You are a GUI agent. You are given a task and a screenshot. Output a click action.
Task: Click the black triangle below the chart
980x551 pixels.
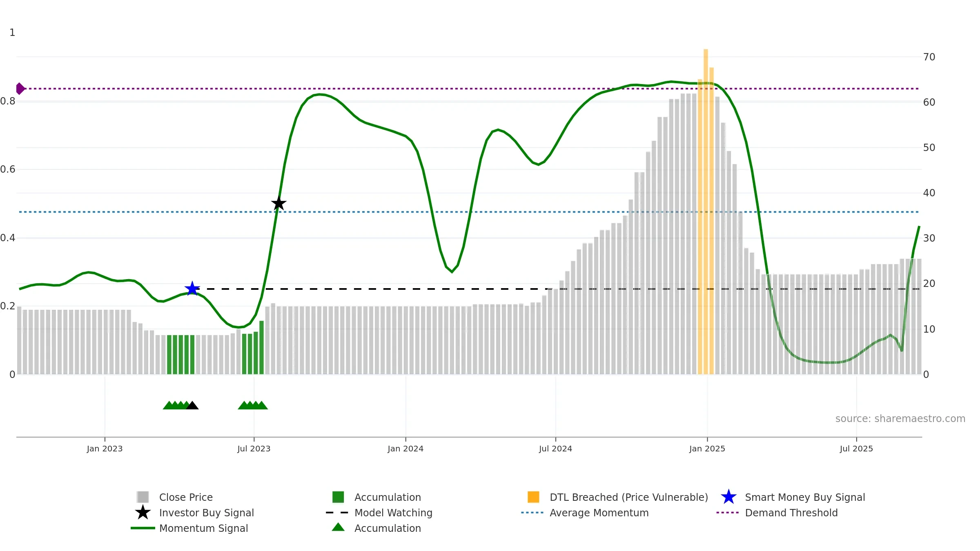tap(192, 405)
